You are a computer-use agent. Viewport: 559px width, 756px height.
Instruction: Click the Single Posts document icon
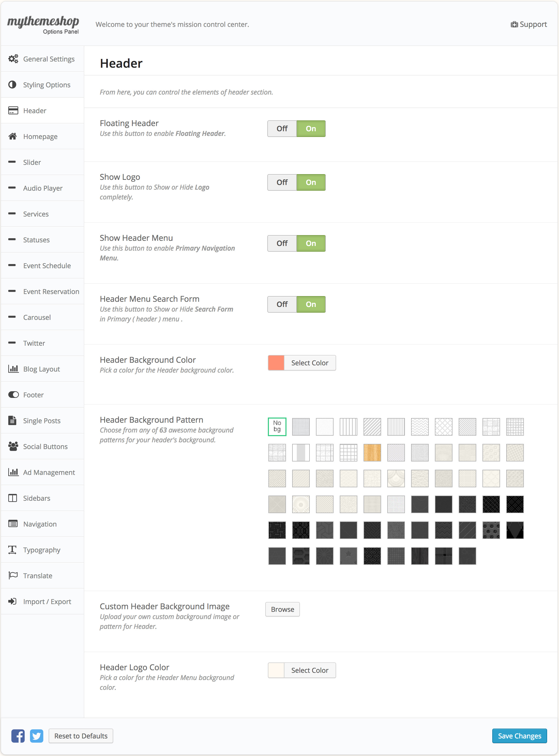click(12, 420)
